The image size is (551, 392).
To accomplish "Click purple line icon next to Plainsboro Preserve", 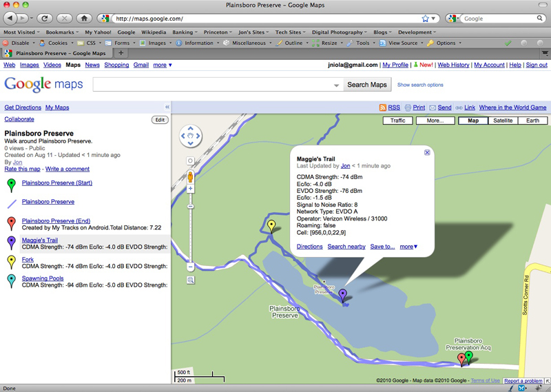I will [12, 204].
